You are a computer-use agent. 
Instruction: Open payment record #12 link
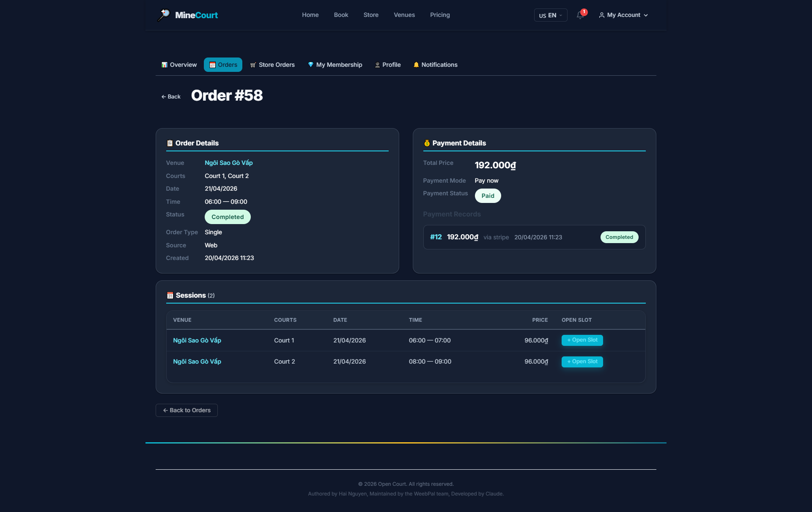click(436, 237)
